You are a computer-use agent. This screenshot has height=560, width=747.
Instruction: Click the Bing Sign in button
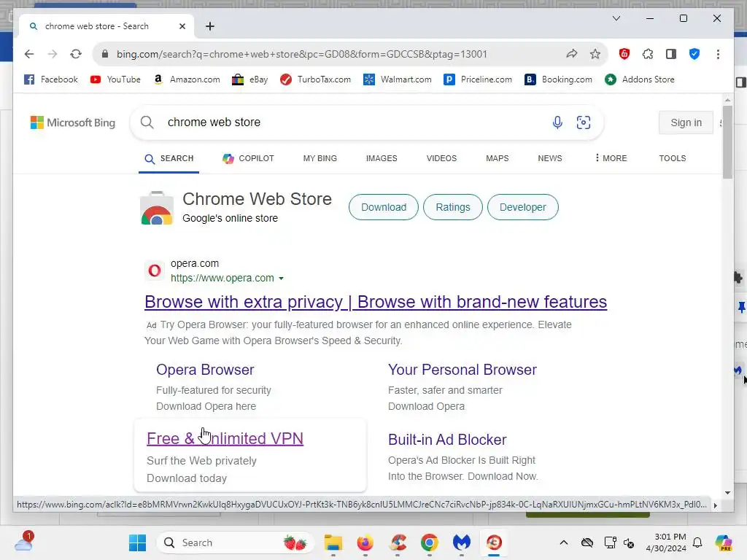[x=686, y=122]
